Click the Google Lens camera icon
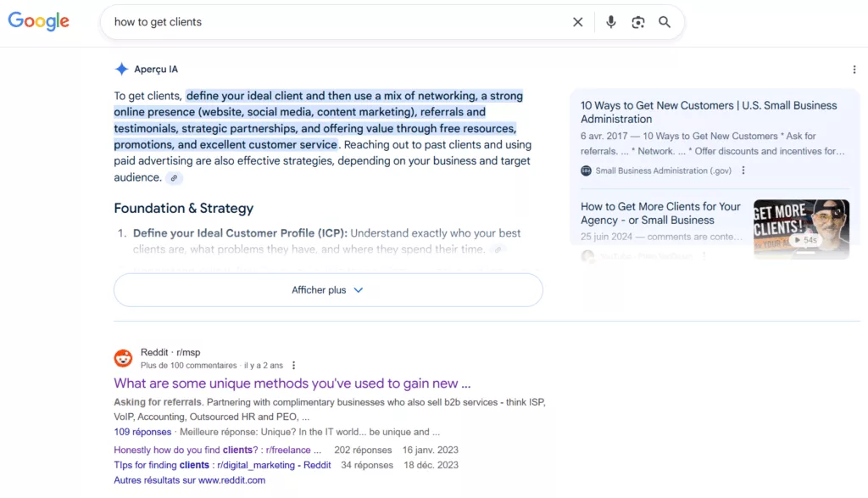 tap(637, 21)
